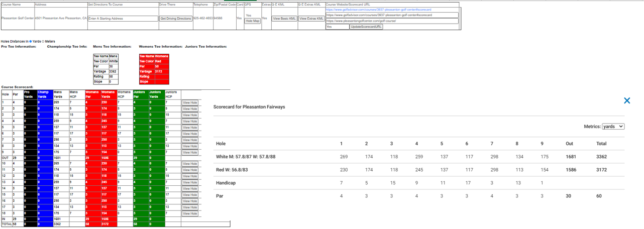The width and height of the screenshot is (644, 229).
Task: View Hole for hole 5 row
Action: point(190,127)
